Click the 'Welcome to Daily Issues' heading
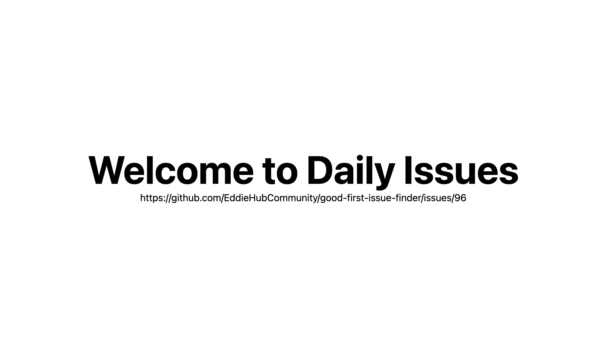This screenshot has width=609, height=364. pyautogui.click(x=303, y=169)
